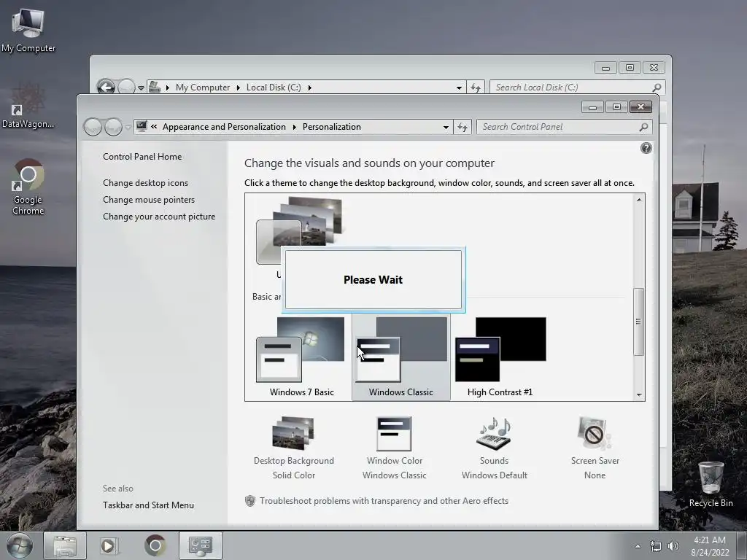
Task: Select My Computer breadcrumb in Explorer window
Action: [x=203, y=87]
